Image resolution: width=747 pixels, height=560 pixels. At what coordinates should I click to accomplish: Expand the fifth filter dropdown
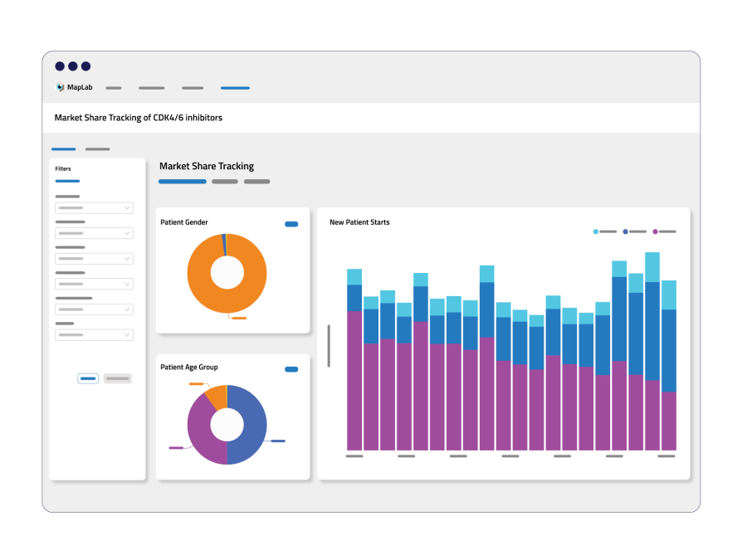coord(95,309)
